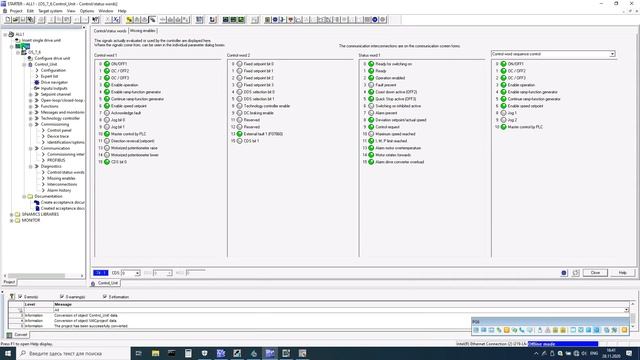Click the Windows taskbar search box
The width and height of the screenshot is (640, 360).
tap(73, 353)
